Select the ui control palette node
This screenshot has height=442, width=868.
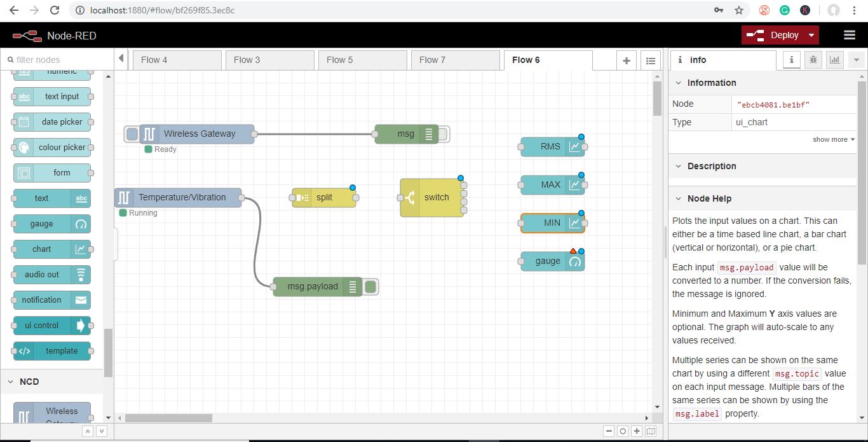[x=52, y=326]
